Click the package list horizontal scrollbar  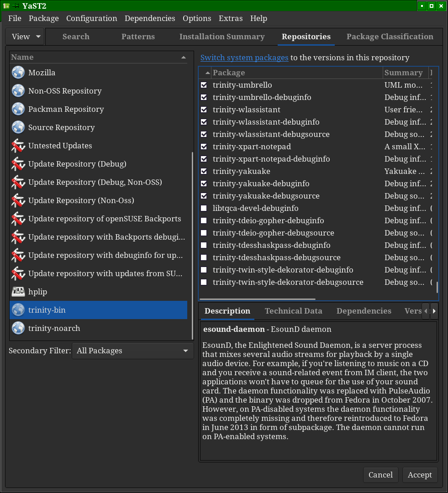coord(258,299)
